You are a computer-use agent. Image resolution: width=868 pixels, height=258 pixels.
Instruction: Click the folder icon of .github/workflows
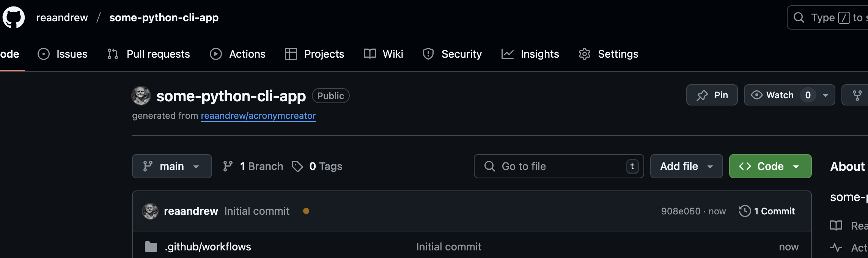(x=151, y=247)
